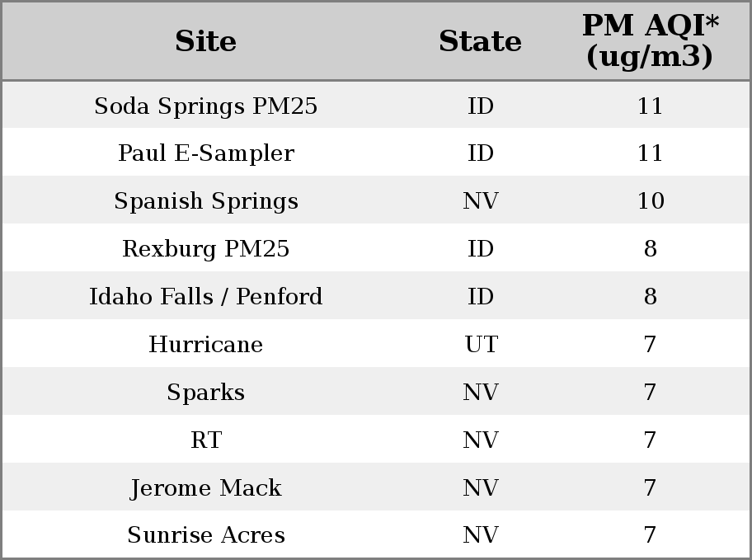Click the NV state cell for Sunrise Acres

pos(481,534)
